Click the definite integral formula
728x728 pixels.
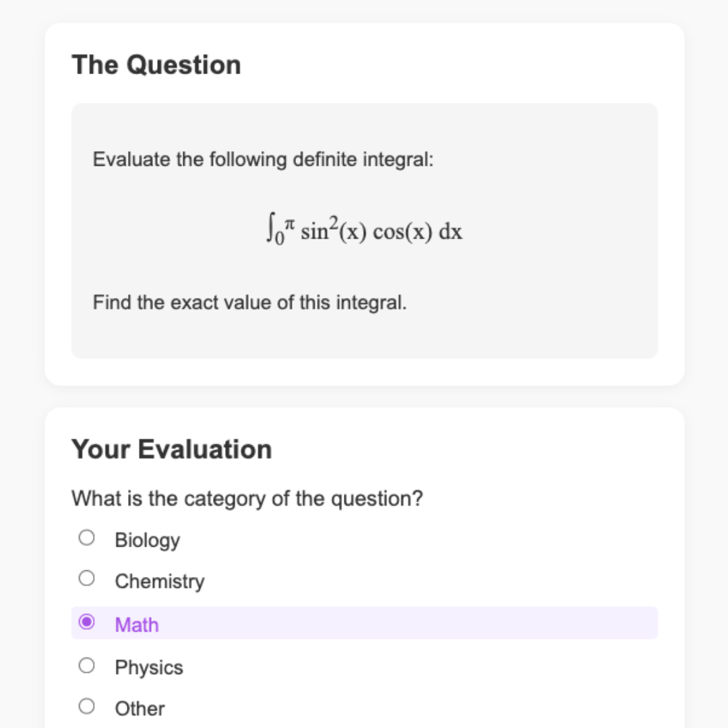pyautogui.click(x=364, y=229)
